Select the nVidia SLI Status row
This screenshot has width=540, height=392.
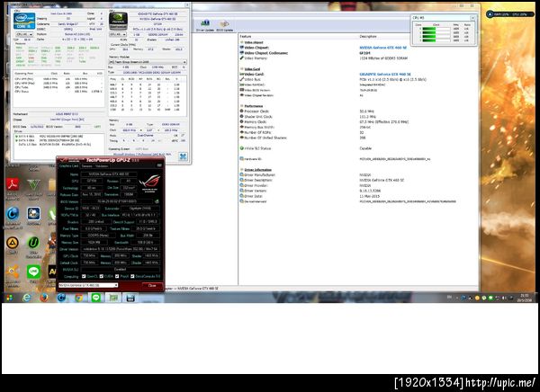click(358, 148)
